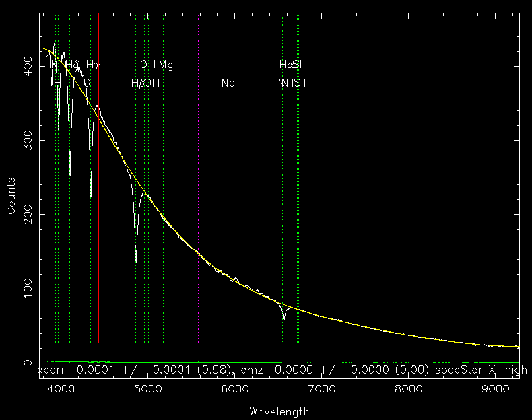Click the 9000 wavelength tick label
Screen dimensions: 532x420
point(496,389)
